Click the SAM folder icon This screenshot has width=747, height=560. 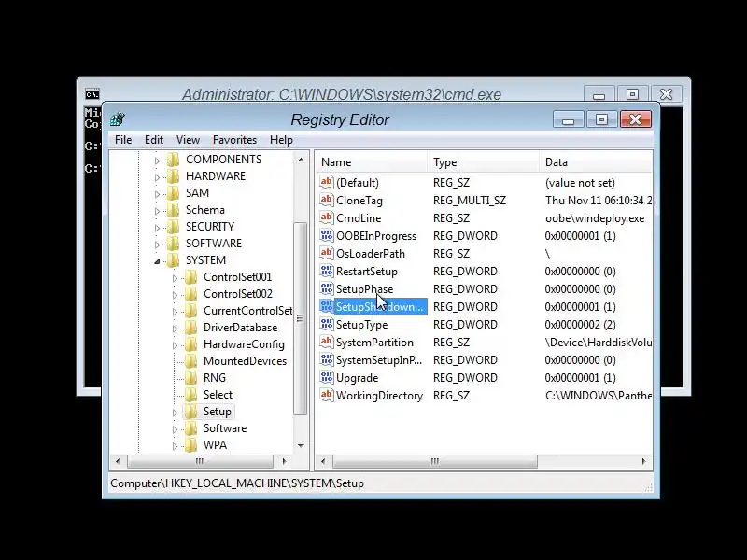[174, 193]
